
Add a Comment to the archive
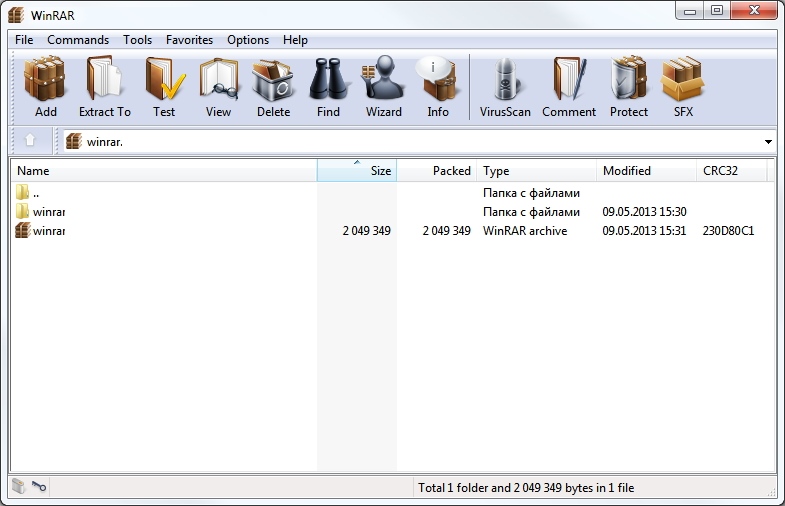point(569,87)
